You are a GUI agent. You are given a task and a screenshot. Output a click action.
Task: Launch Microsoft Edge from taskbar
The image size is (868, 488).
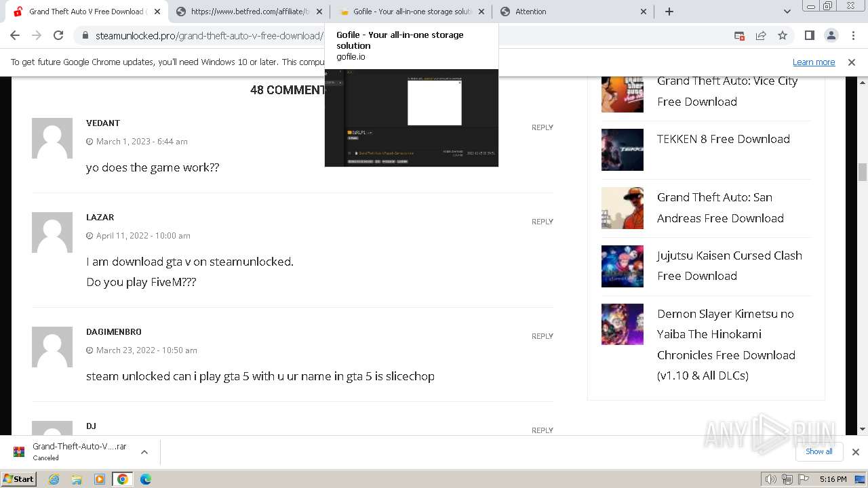click(x=146, y=479)
